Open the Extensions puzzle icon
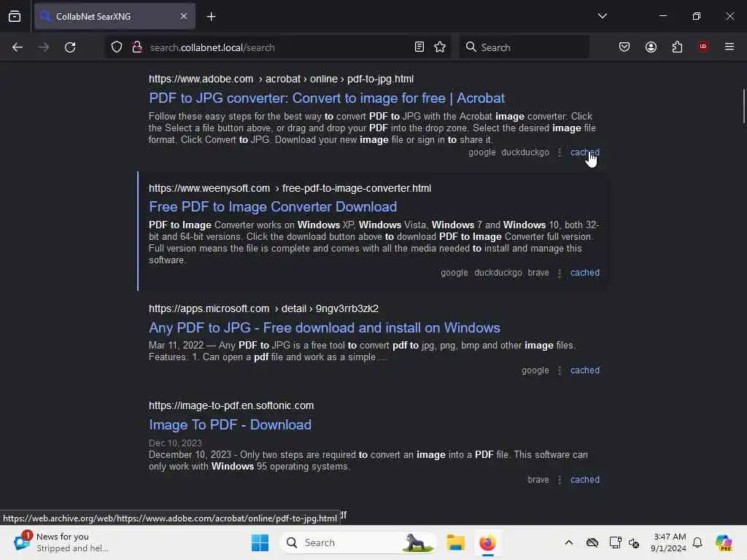Screen dimensions: 747x560 [677, 47]
